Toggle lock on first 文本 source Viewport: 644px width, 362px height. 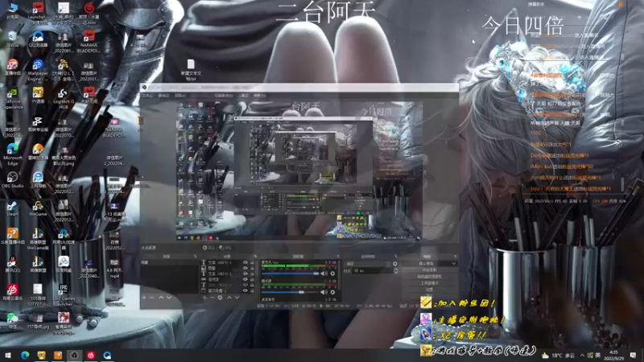(x=252, y=262)
